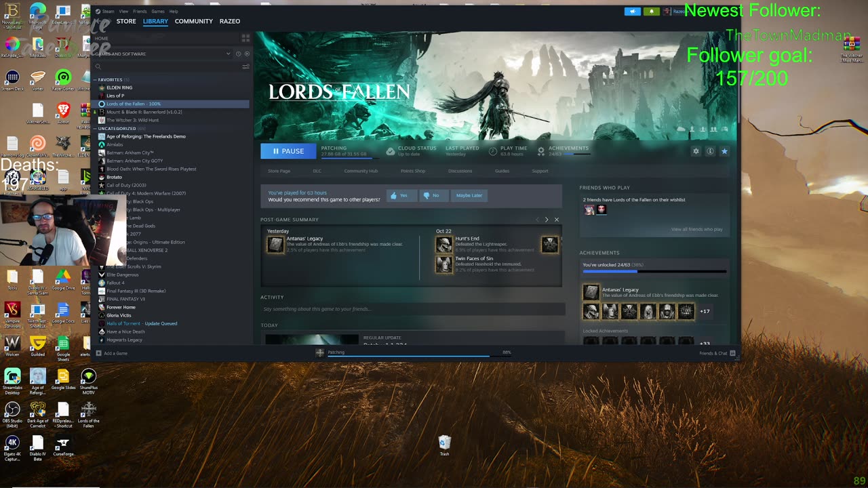Screen dimensions: 868x488
Task: Go to previous post-game summary page
Action: [x=537, y=220]
